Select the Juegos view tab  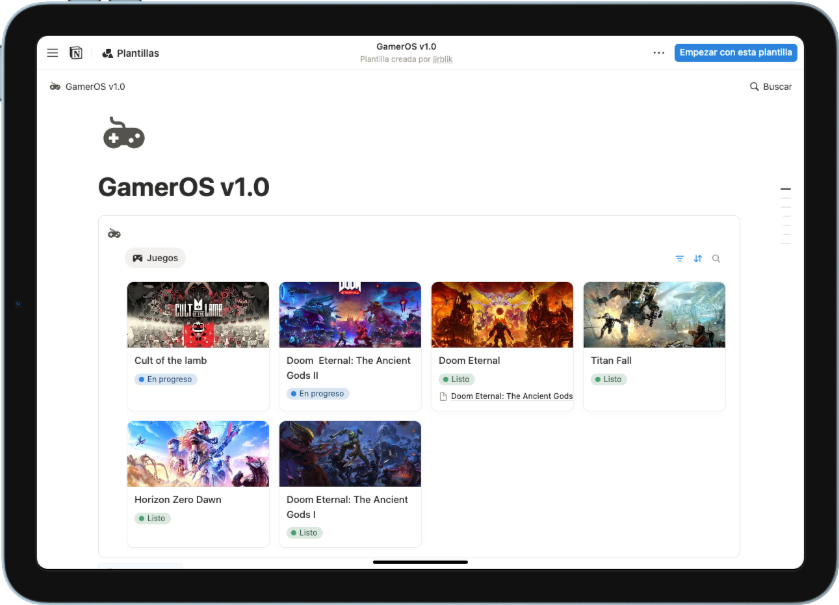coord(155,258)
